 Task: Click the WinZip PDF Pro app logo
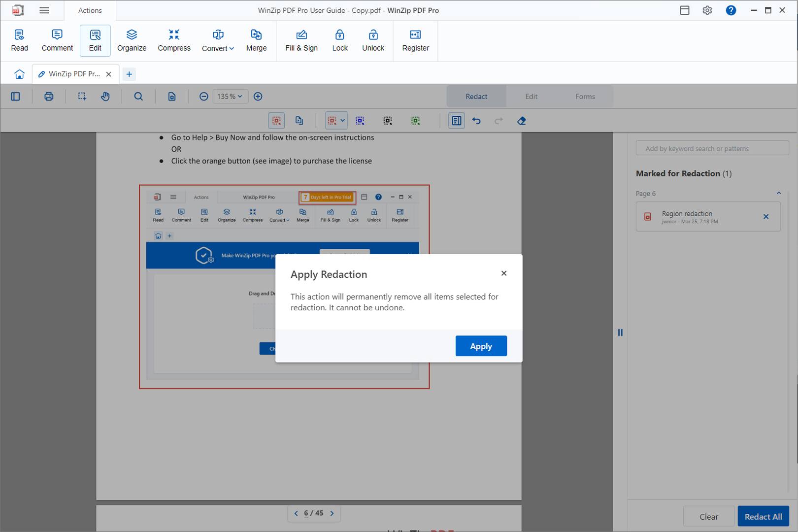click(18, 10)
